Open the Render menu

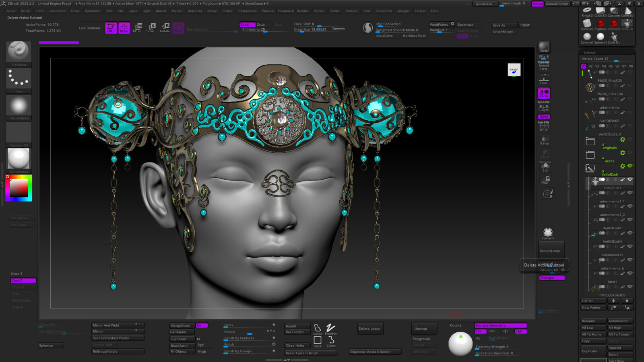[x=302, y=11]
